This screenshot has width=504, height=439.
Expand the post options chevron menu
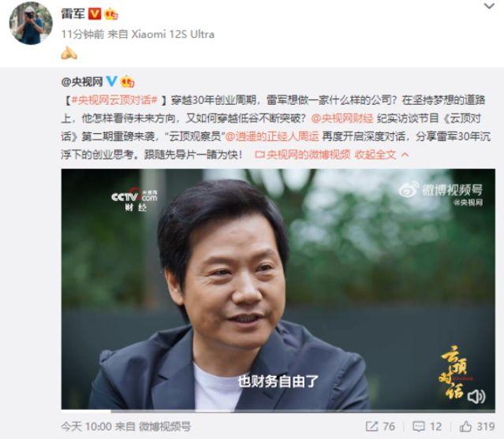click(x=489, y=6)
